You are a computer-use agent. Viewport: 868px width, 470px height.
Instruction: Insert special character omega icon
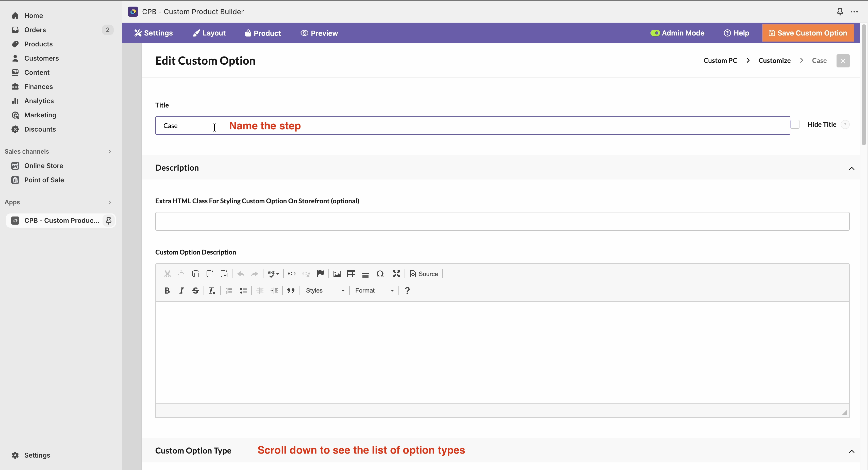tap(380, 274)
